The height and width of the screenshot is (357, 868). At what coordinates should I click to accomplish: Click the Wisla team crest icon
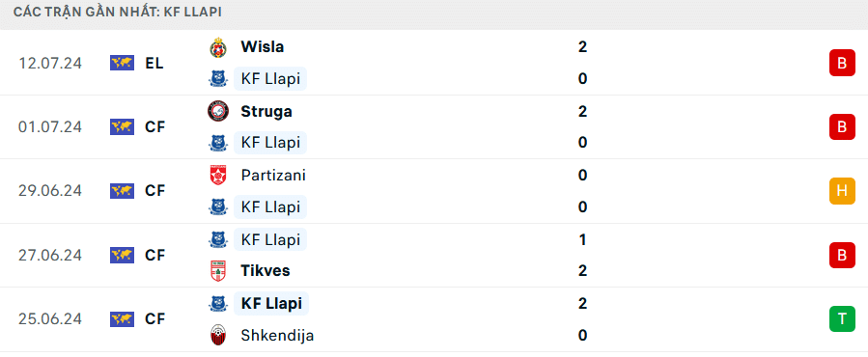point(218,47)
